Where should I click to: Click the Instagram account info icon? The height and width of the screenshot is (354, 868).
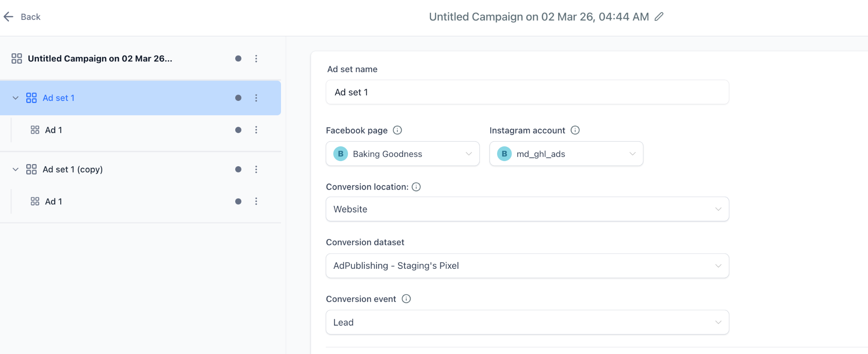coord(575,130)
